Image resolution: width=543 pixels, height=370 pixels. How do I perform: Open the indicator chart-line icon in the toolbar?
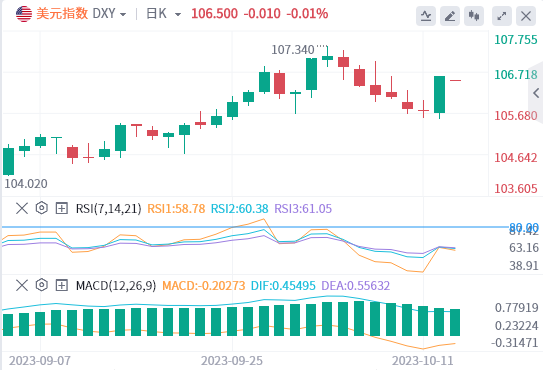tap(426, 16)
